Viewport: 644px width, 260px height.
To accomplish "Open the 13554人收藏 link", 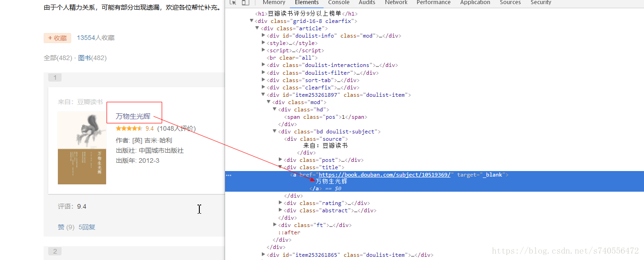I will [96, 38].
